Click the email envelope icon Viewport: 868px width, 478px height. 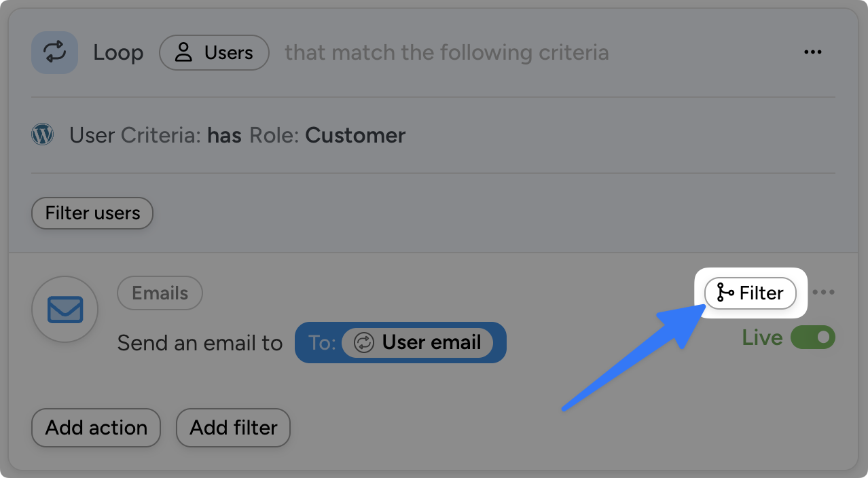65,310
